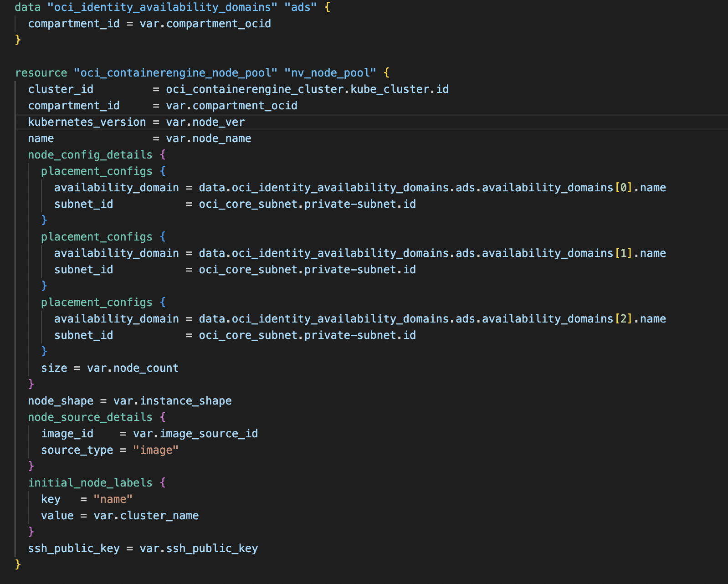728x584 pixels.
Task: Click var.image_source_id value
Action: pos(195,434)
